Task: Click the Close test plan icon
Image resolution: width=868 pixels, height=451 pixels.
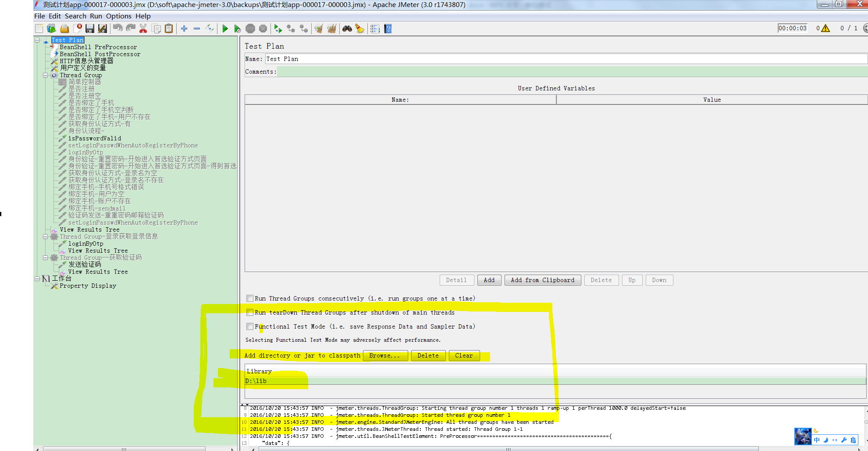Action: [x=78, y=29]
